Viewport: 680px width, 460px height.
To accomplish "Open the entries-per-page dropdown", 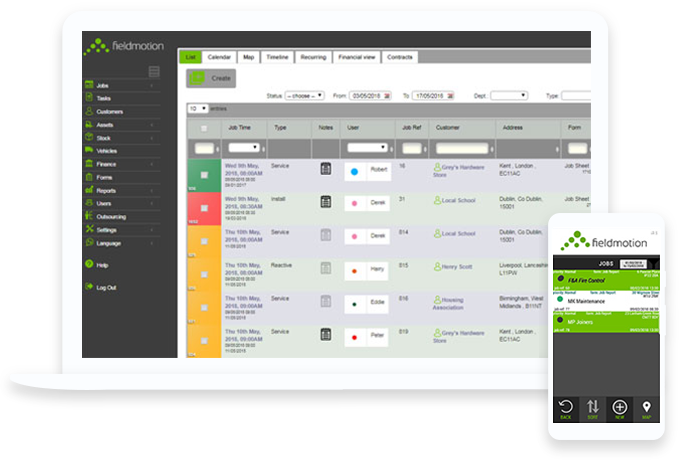I will click(x=198, y=108).
